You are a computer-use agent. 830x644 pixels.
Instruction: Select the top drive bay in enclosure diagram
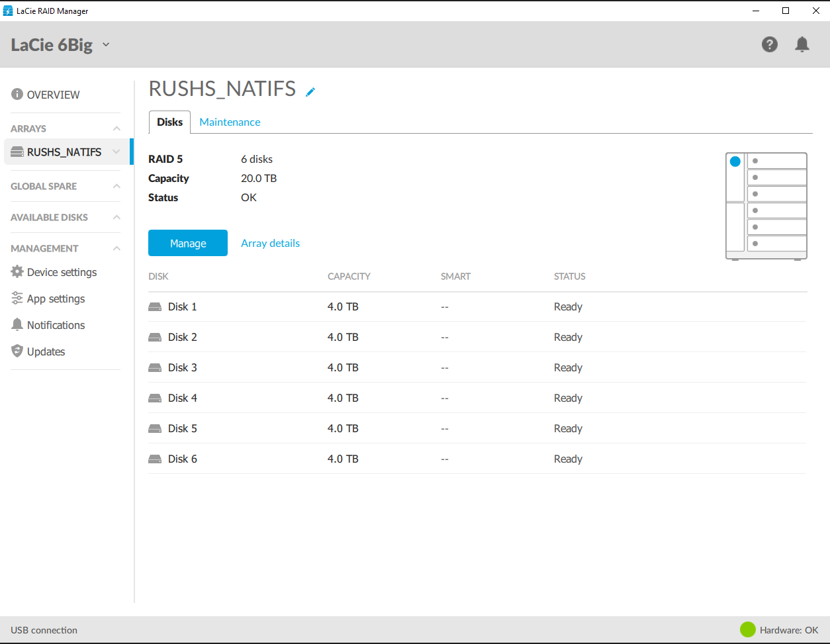tap(777, 161)
